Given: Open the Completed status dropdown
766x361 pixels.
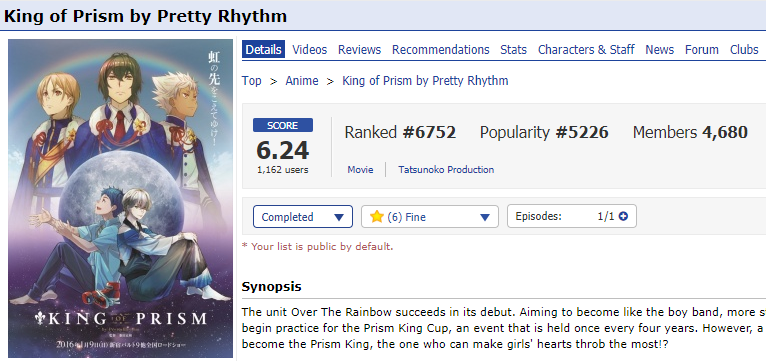Looking at the screenshot, I should pyautogui.click(x=302, y=216).
